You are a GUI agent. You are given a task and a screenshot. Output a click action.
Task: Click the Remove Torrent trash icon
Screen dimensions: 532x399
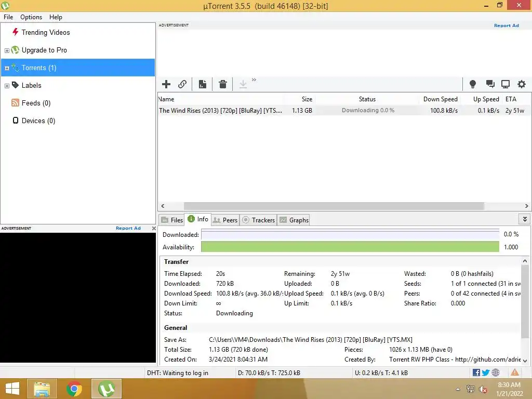[x=222, y=84]
